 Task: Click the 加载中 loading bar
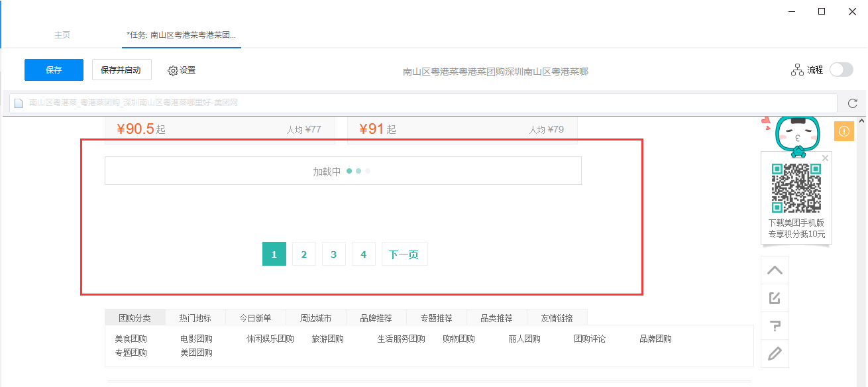click(343, 171)
